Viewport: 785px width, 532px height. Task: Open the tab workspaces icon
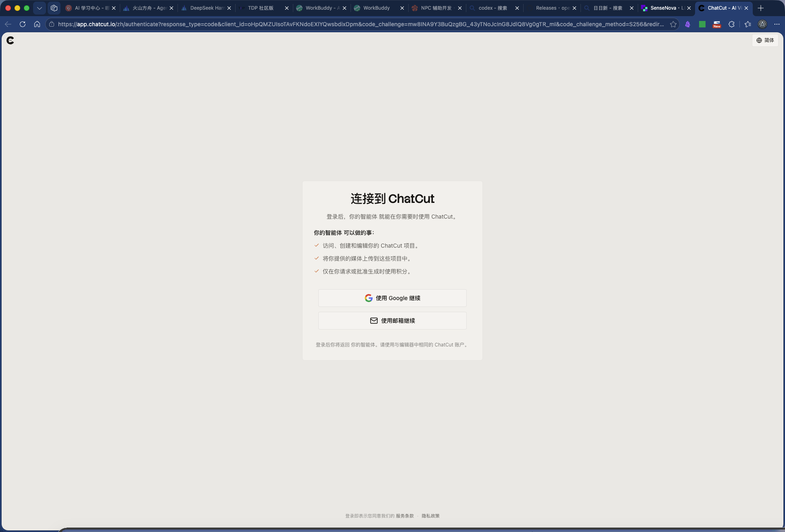pyautogui.click(x=54, y=8)
